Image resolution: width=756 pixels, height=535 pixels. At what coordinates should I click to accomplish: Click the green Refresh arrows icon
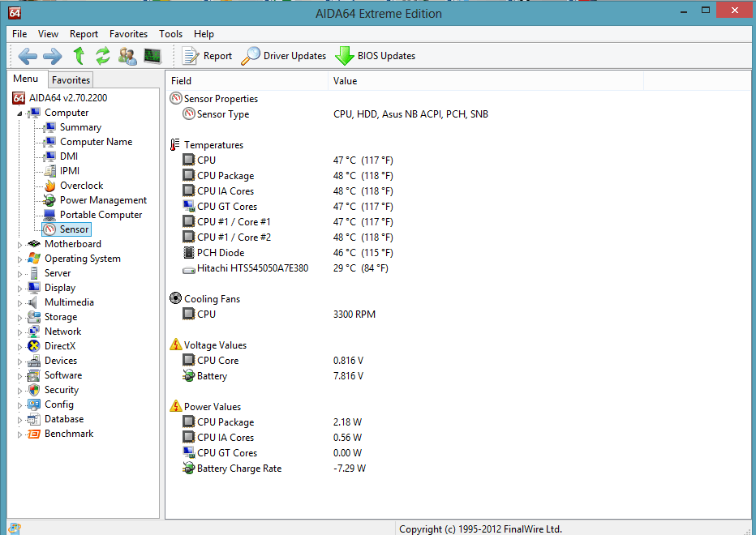click(103, 56)
